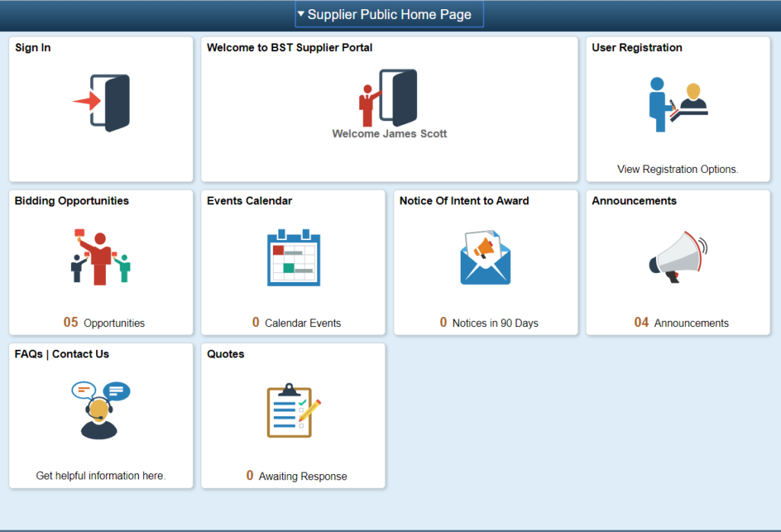Select the Announcements megaphone icon
The image size is (781, 532).
[x=677, y=256]
